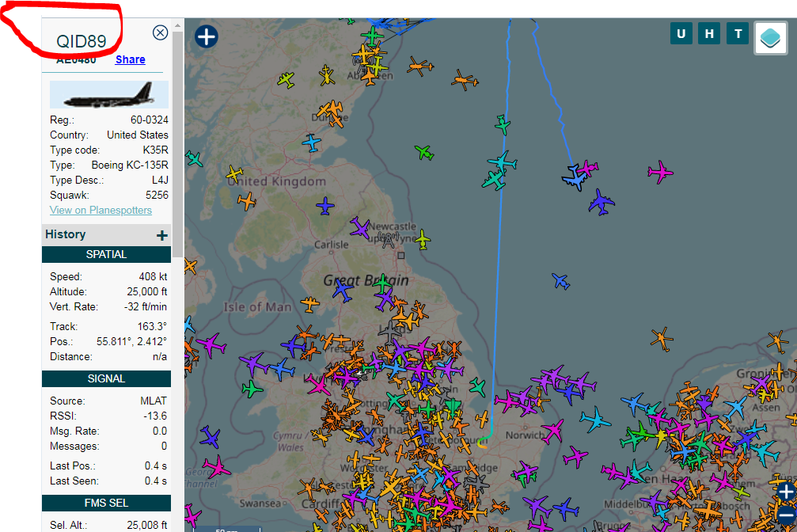Select the cyan aircraft east of Norwich
797x532 pixels.
coord(594,420)
